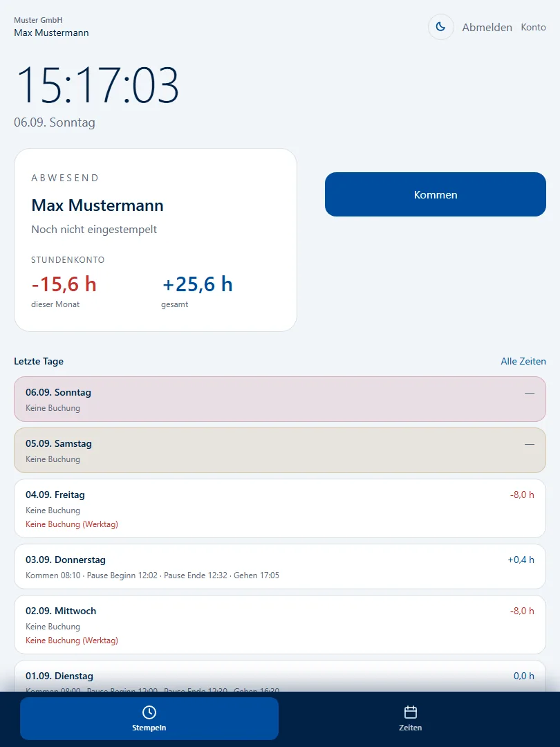Open the 01.09. Dienstag day card
This screenshot has height=747, width=560.
tap(280, 676)
